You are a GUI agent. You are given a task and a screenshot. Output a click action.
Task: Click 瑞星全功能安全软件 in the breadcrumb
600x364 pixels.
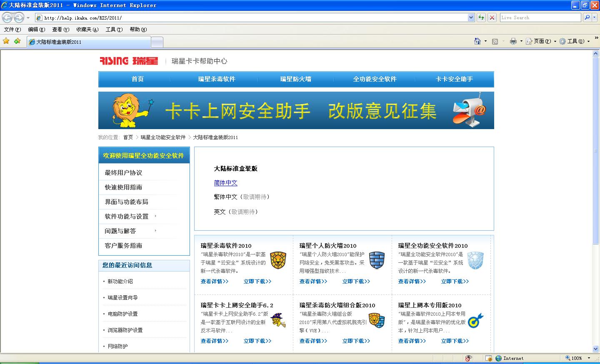[x=163, y=137]
